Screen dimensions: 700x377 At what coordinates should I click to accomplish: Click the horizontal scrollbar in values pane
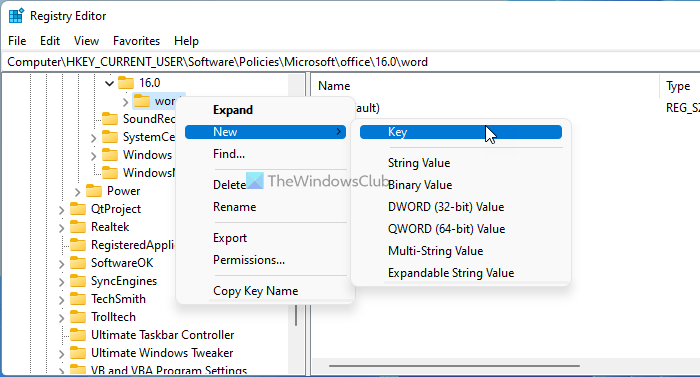point(454,366)
